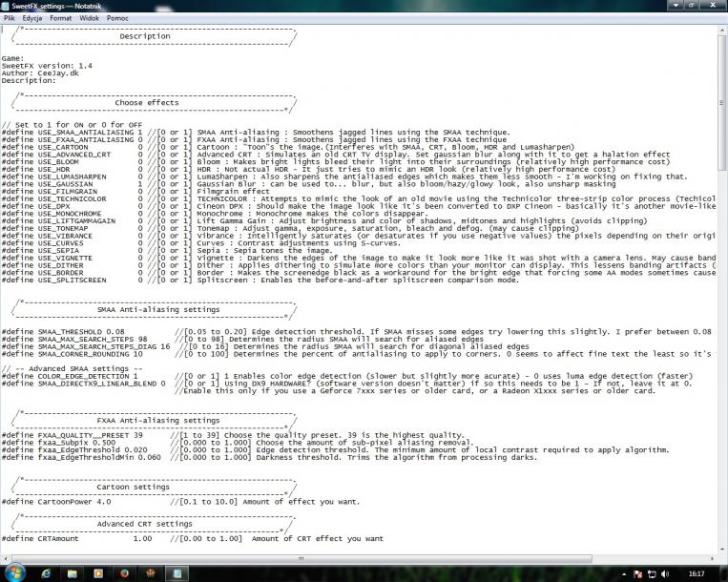Open the Action Center flag icon
The height and width of the screenshot is (582, 728).
[638, 572]
